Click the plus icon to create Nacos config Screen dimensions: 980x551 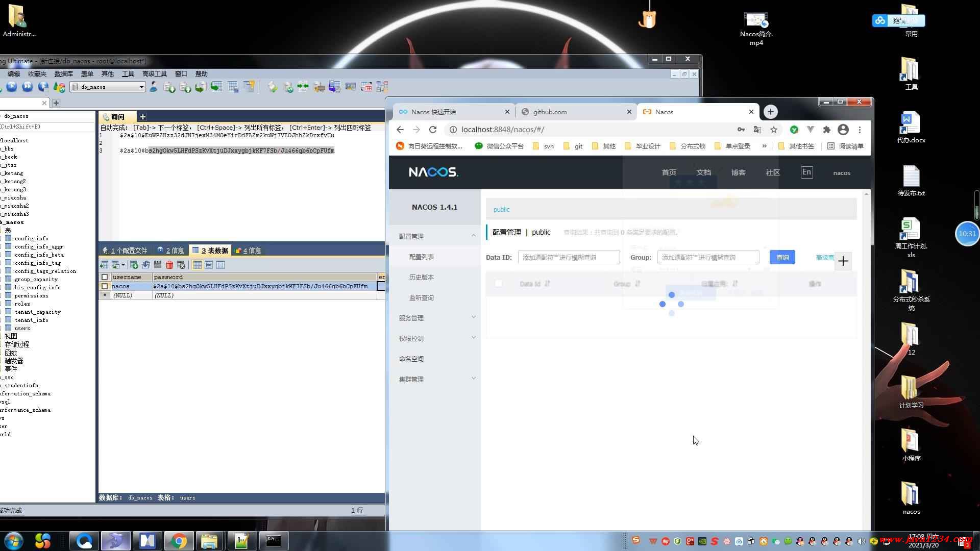pyautogui.click(x=843, y=261)
